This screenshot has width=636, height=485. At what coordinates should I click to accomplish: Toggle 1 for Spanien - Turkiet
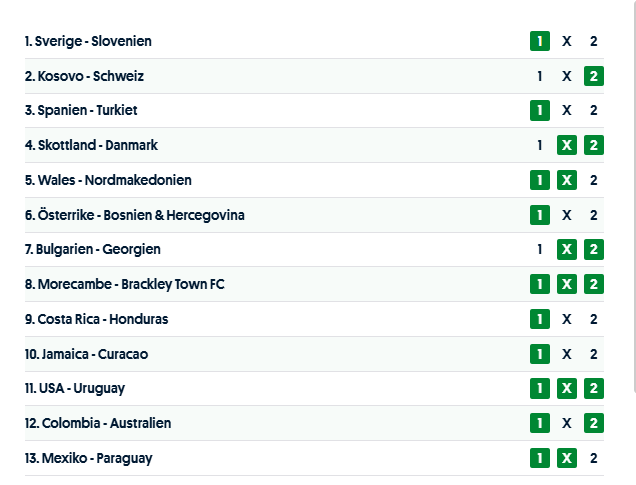coord(540,111)
